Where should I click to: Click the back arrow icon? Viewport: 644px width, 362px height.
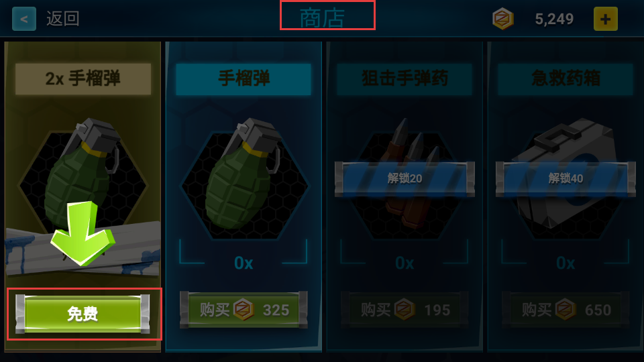[24, 19]
